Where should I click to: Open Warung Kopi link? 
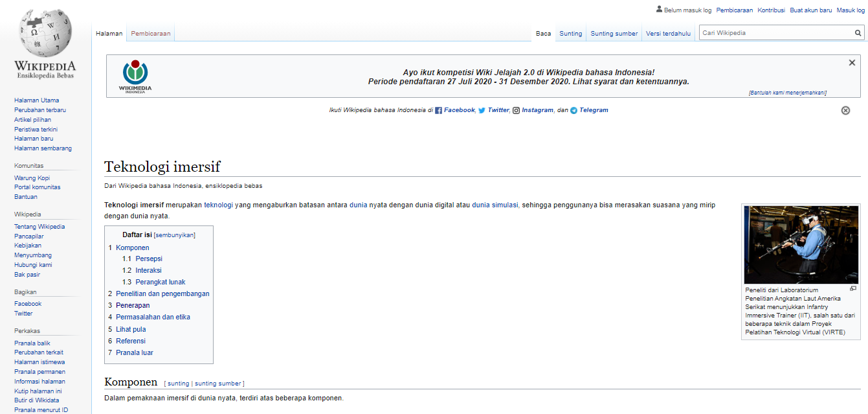click(32, 178)
